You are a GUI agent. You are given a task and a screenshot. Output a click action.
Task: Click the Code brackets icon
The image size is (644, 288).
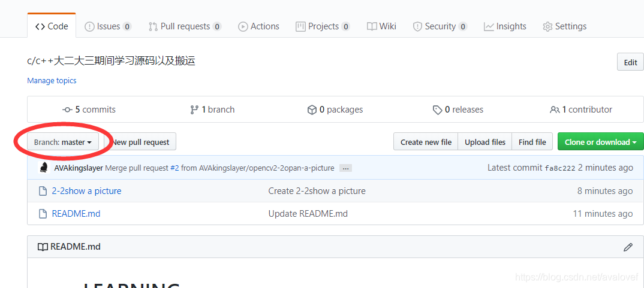point(40,27)
